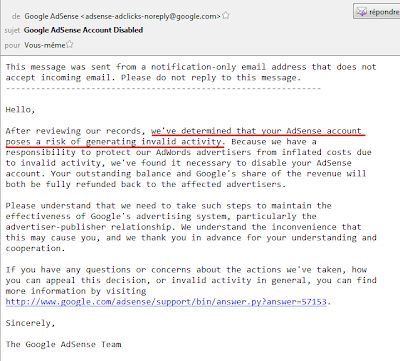Click the 'pour' field label
The image size is (400, 361).
12,45
